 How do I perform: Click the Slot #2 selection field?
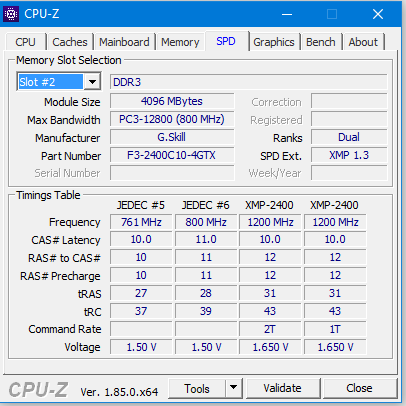(51, 81)
